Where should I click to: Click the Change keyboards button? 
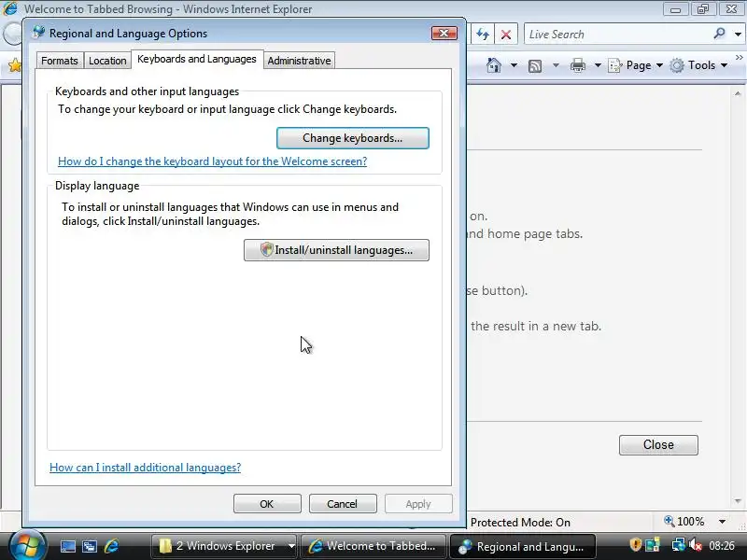[x=353, y=138]
